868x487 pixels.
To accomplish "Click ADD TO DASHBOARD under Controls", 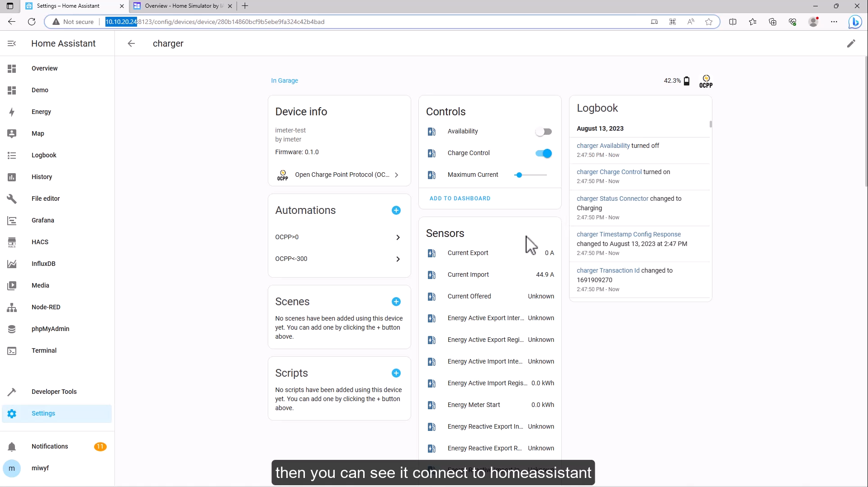I will click(x=460, y=199).
